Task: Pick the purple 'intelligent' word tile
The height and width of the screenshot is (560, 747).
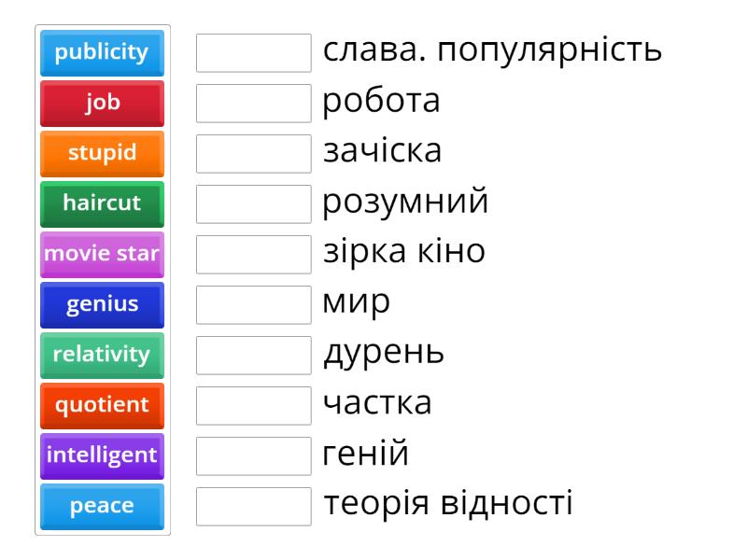Action: click(102, 455)
